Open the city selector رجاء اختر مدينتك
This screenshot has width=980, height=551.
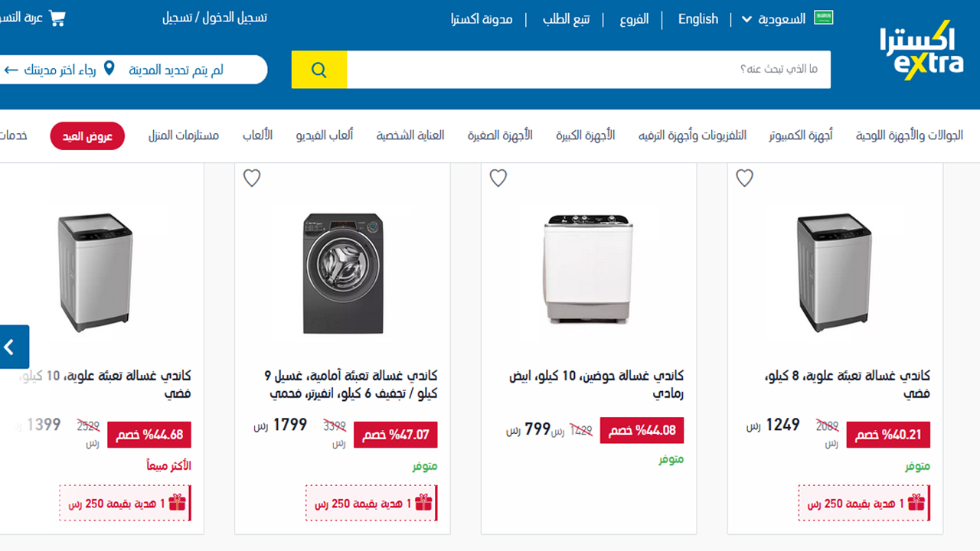(x=51, y=70)
